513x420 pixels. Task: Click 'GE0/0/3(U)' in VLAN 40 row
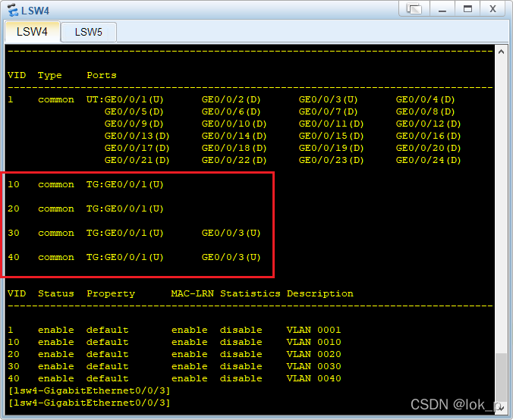231,257
